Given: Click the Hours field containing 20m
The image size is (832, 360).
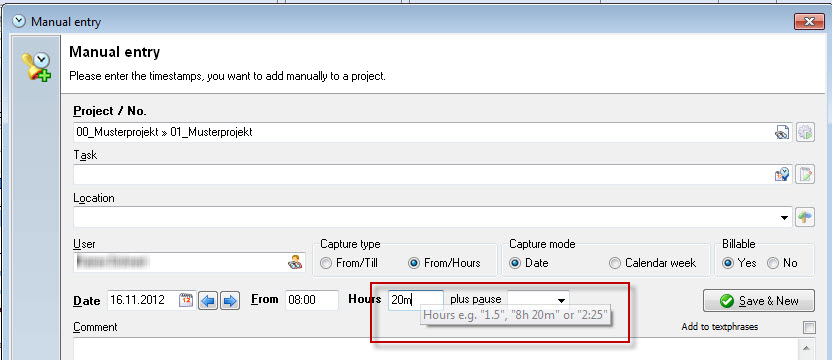Looking at the screenshot, I should [x=416, y=301].
